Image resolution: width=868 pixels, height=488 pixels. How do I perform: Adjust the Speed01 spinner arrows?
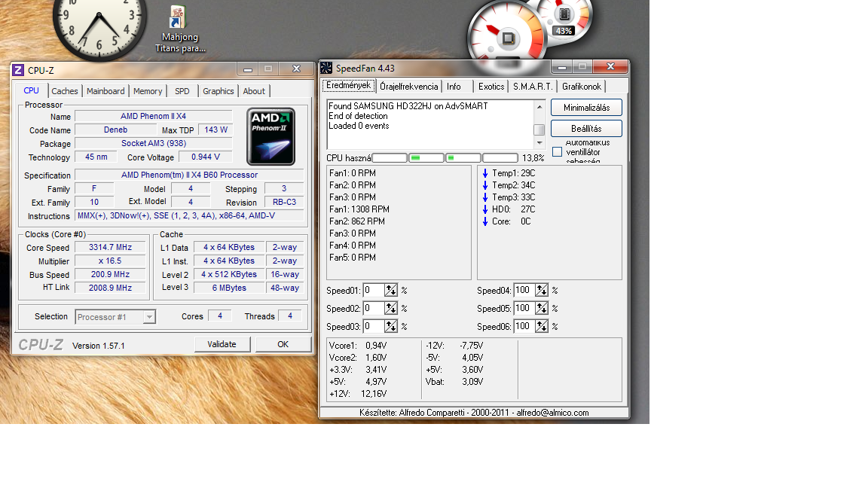pyautogui.click(x=391, y=290)
